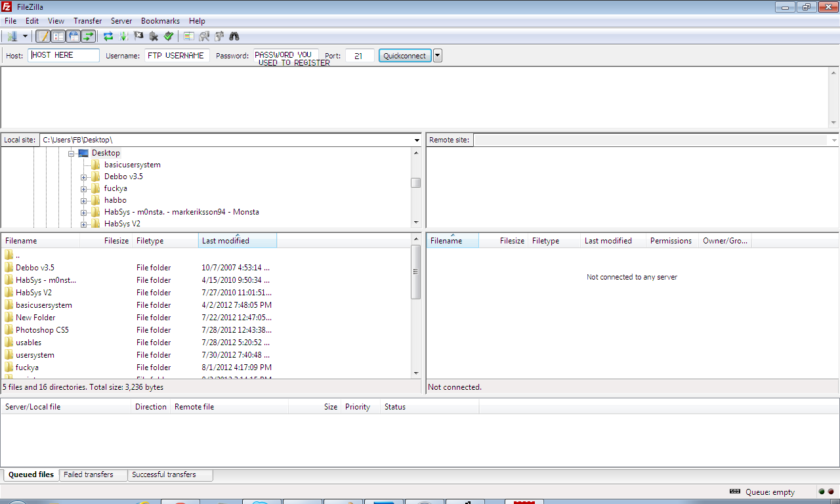This screenshot has height=504, width=840.
Task: Click the Host input field
Action: pyautogui.click(x=64, y=56)
